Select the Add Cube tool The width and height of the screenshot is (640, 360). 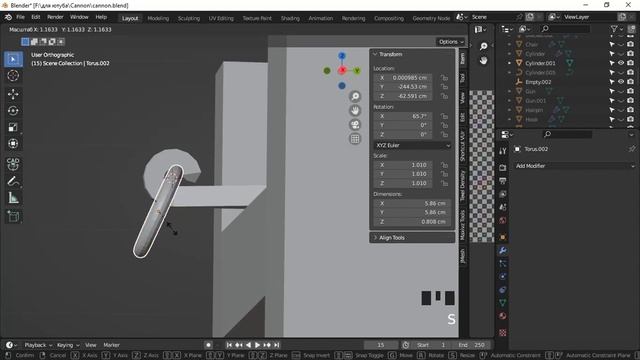(x=13, y=216)
